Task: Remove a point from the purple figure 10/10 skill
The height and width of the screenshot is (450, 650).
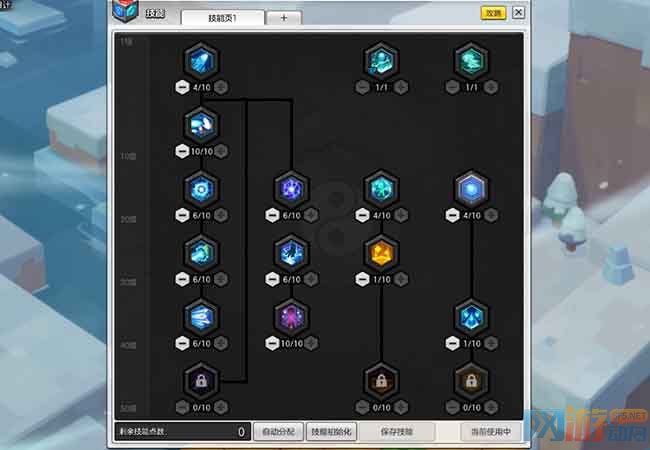Action: (272, 344)
